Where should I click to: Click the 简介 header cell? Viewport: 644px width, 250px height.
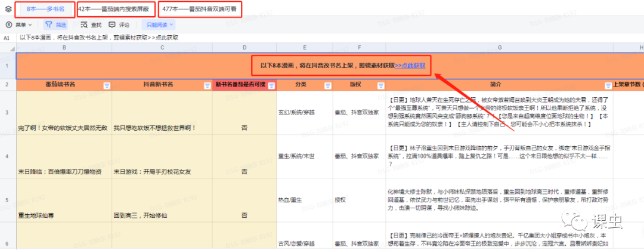500,85
